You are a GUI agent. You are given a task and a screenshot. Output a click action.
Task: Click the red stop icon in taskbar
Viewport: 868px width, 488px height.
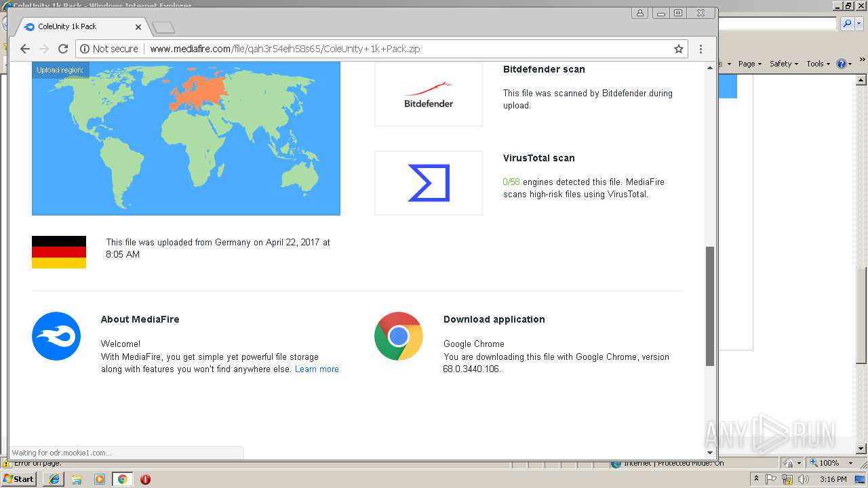[145, 479]
